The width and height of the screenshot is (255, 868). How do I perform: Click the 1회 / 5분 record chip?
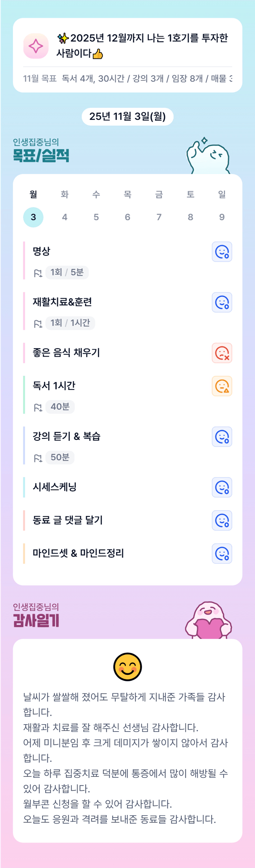(x=67, y=272)
